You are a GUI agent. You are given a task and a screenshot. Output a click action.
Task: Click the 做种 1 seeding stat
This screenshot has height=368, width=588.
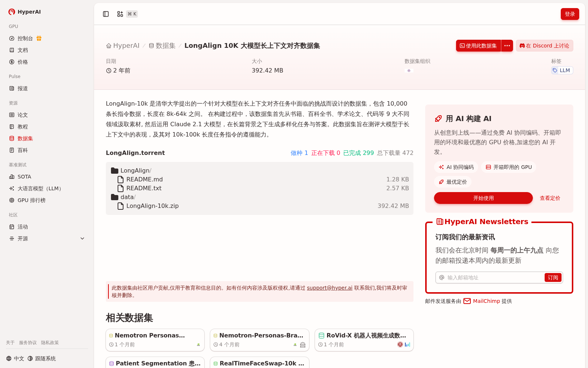point(299,153)
